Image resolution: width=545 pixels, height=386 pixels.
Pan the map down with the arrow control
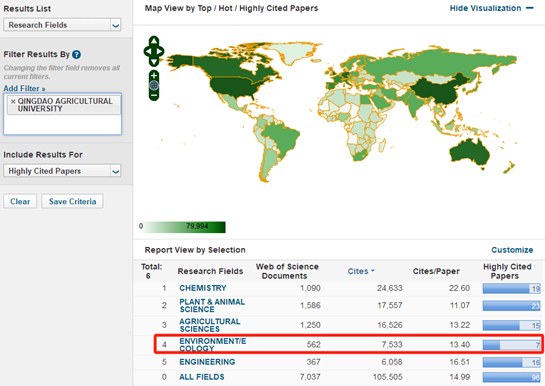pos(154,62)
